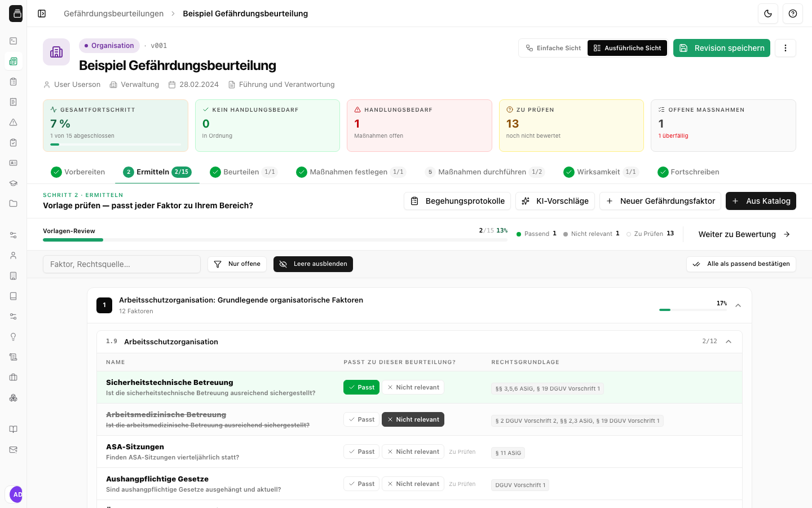Switch to dark mode moon icon
812x508 pixels.
coord(768,14)
